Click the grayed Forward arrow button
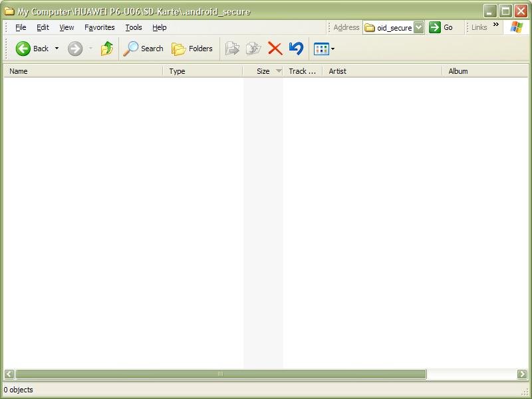 [75, 49]
